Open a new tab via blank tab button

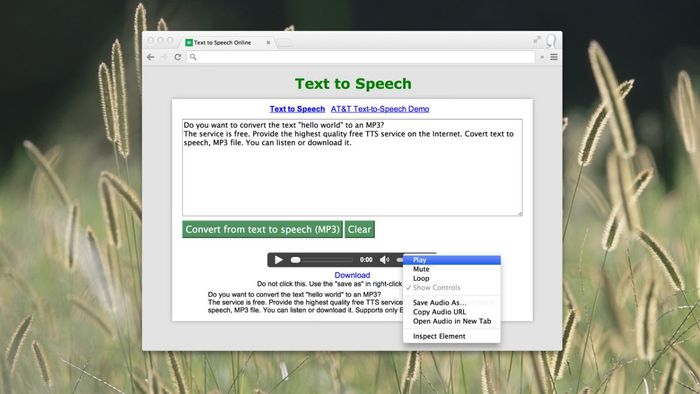(284, 43)
